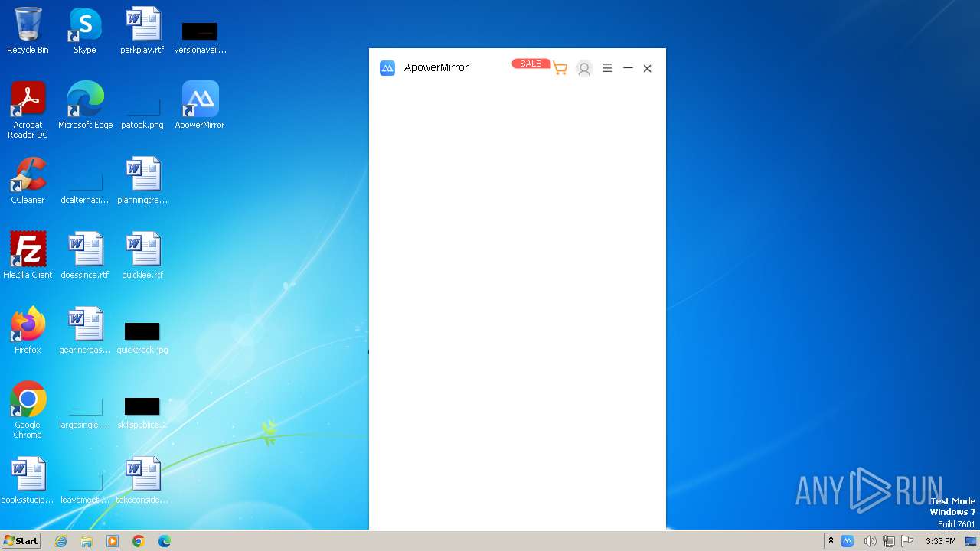
Task: Close the ApowerMirror window
Action: [x=647, y=68]
